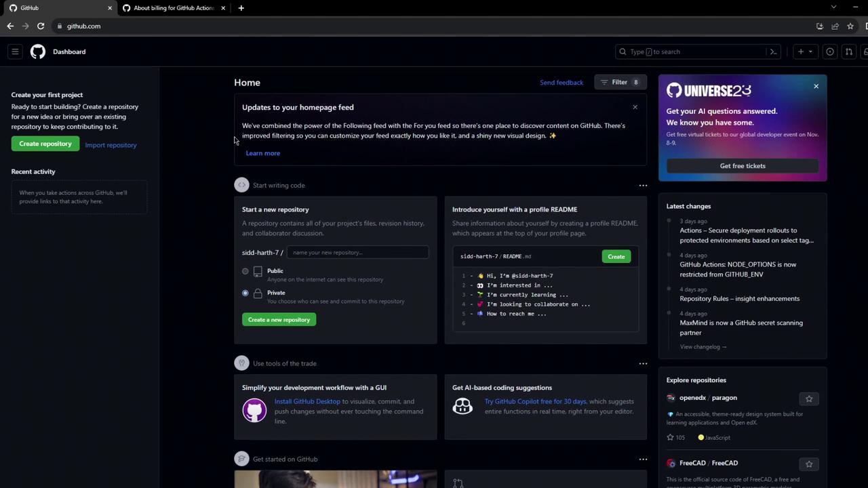Click the Universe 23 logo
This screenshot has height=488, width=868.
pyautogui.click(x=709, y=91)
